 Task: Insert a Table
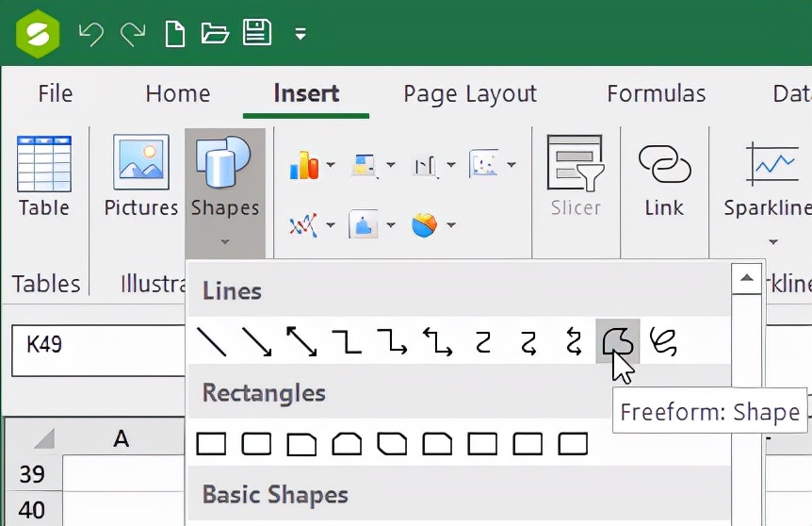pyautogui.click(x=43, y=176)
